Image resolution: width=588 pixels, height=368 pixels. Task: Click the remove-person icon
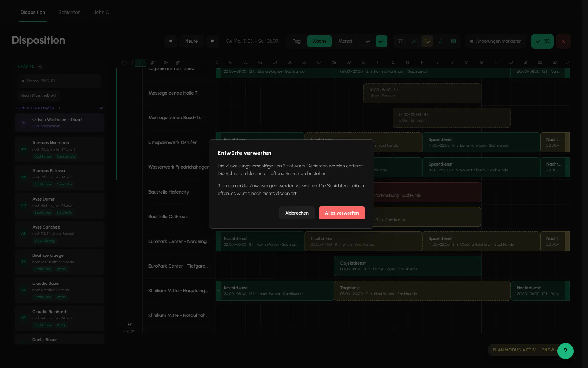pos(165,63)
